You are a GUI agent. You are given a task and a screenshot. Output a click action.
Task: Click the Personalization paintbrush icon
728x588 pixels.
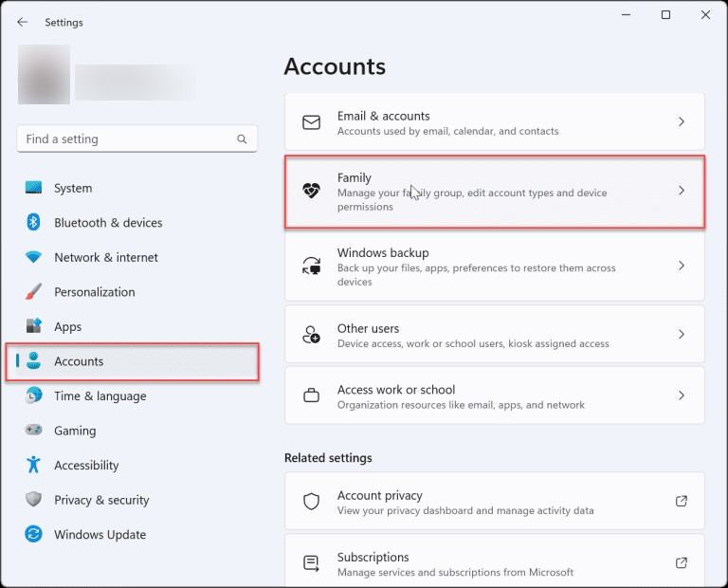click(33, 292)
